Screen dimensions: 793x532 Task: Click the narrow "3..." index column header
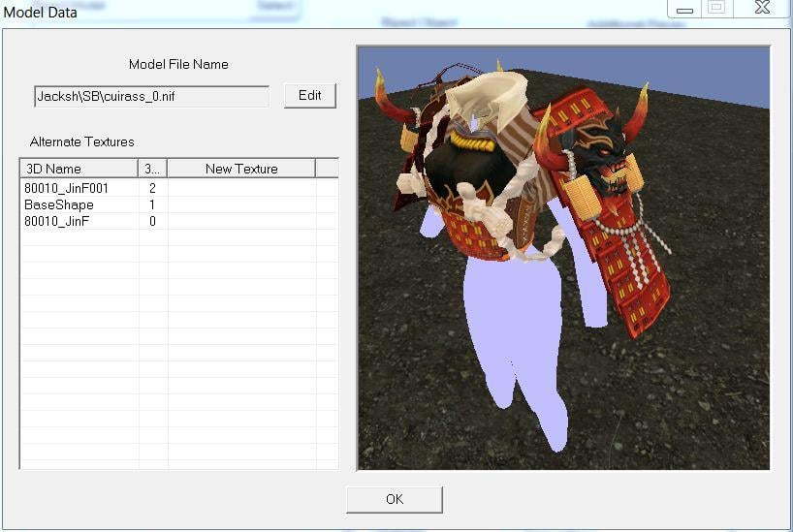tap(152, 169)
